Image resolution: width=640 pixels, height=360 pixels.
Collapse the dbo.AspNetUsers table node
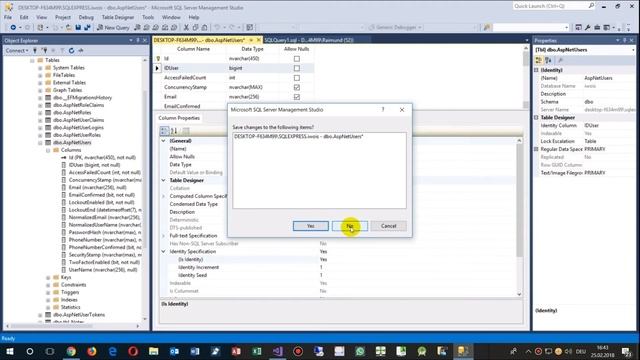40,142
